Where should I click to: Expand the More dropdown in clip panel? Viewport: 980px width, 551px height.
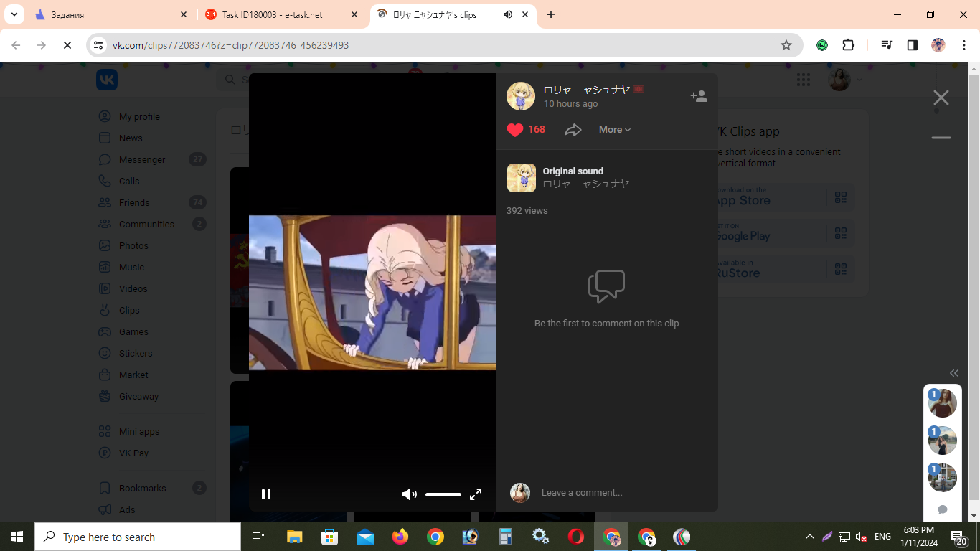[x=615, y=130]
